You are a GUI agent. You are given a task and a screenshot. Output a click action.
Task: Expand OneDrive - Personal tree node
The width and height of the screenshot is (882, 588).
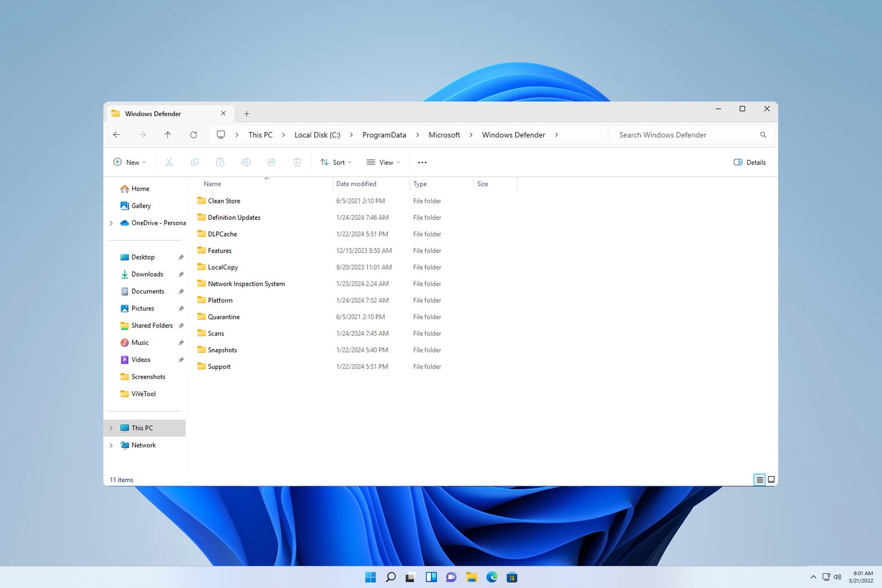click(x=111, y=223)
